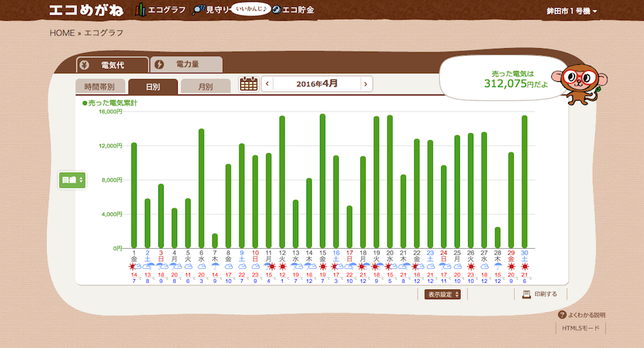
Task: Click the green bar for April 15
Action: pos(322,181)
